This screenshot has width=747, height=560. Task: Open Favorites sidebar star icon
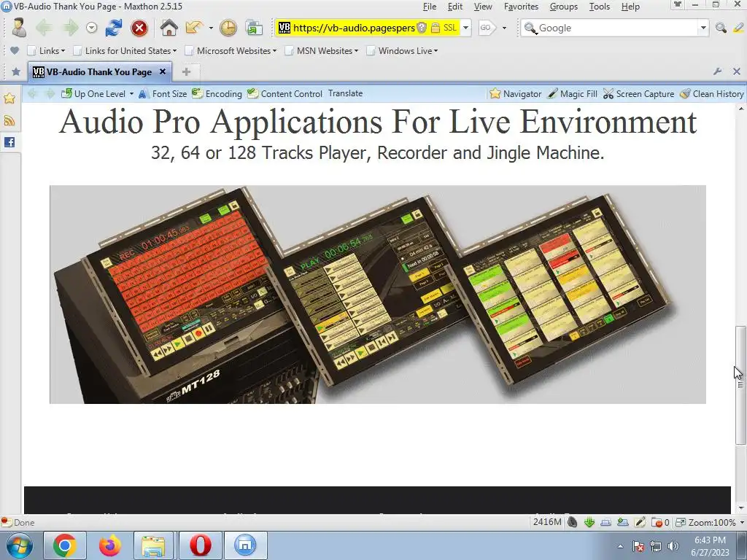click(9, 98)
